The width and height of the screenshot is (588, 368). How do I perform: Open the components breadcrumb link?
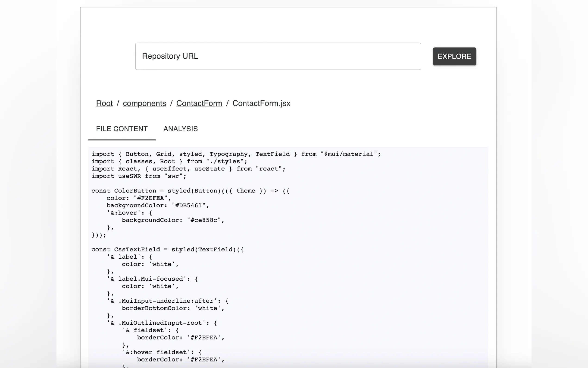[x=144, y=103]
